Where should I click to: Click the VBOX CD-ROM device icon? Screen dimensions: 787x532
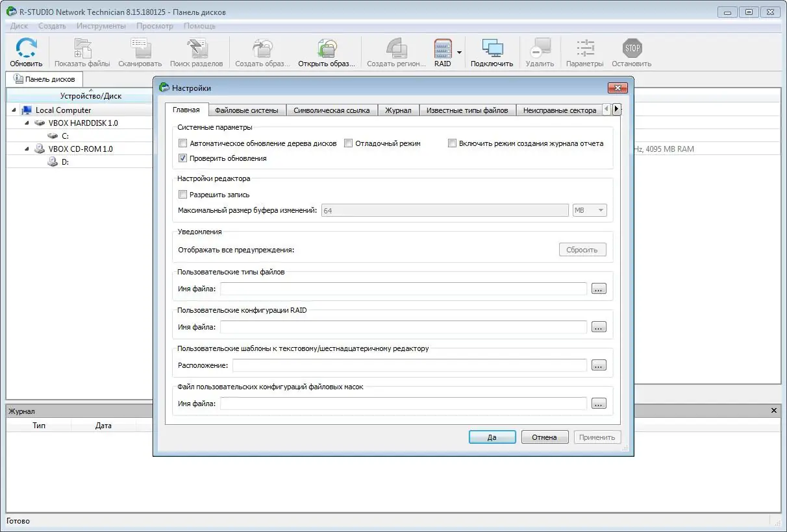(x=40, y=149)
